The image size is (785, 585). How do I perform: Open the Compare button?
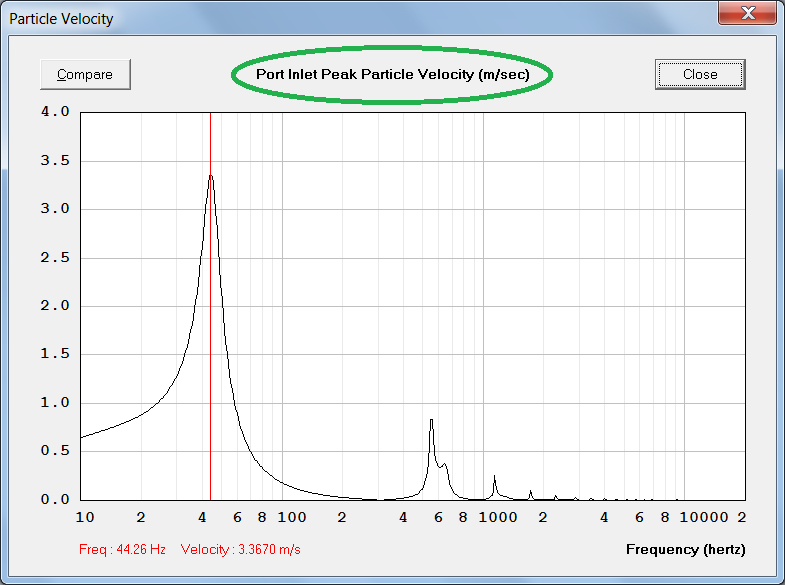click(85, 75)
